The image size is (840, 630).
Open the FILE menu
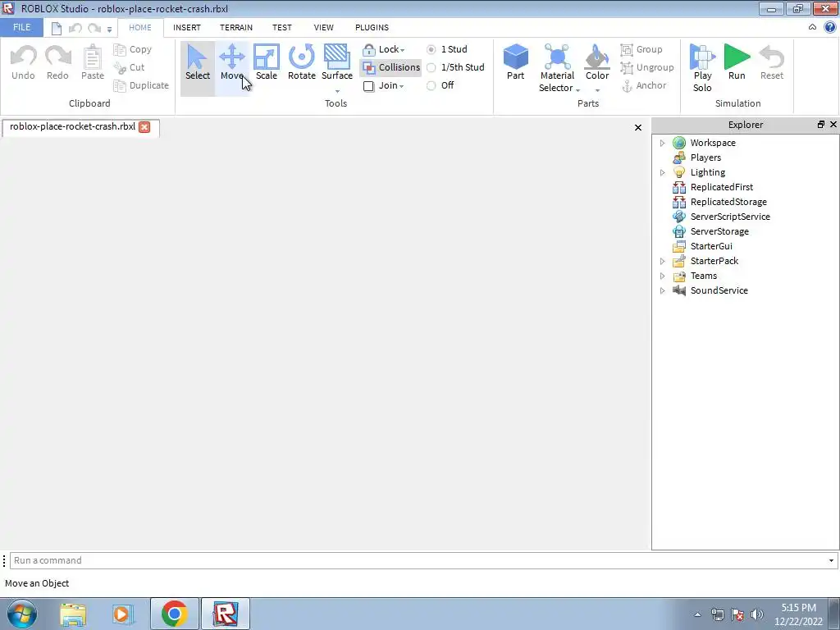(21, 27)
